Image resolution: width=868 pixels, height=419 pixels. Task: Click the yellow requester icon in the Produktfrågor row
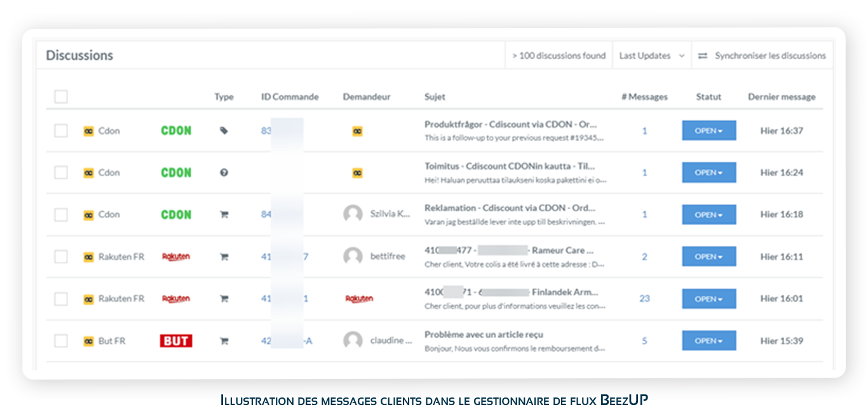pyautogui.click(x=358, y=131)
